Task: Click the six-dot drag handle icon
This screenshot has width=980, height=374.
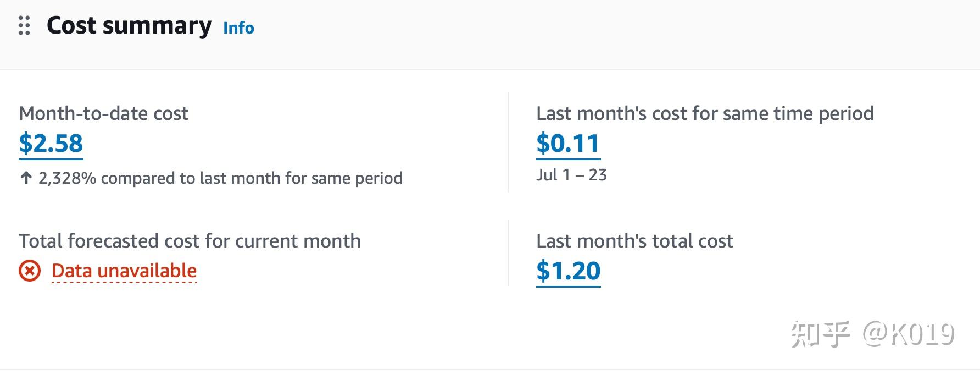Action: pyautogui.click(x=24, y=26)
